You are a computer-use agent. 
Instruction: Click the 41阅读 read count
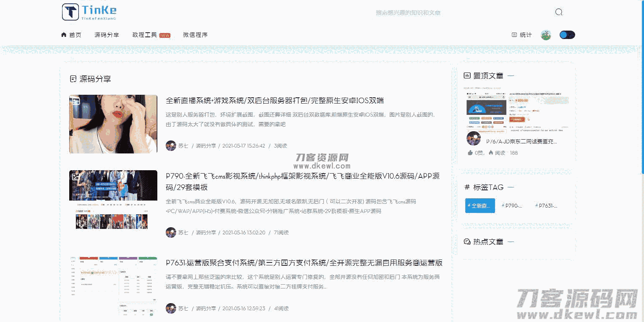281,309
